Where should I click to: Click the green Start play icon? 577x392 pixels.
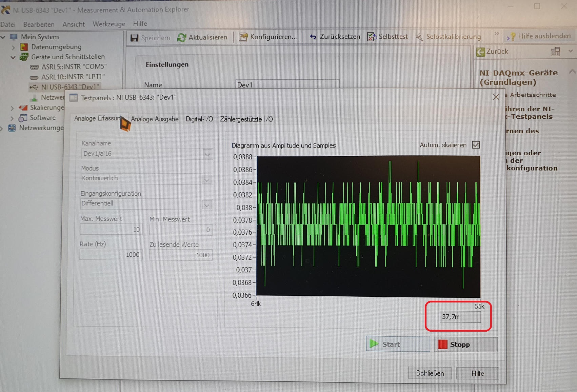tap(374, 344)
